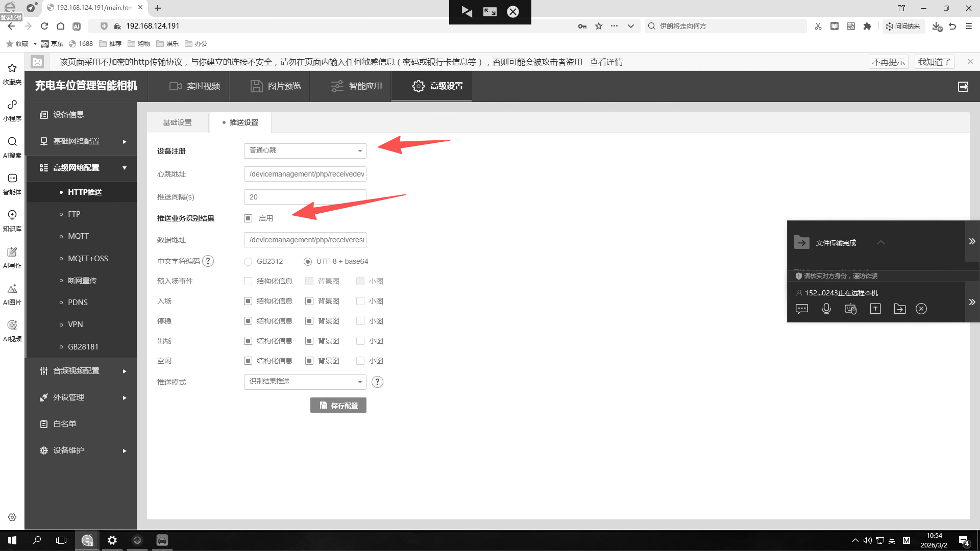Collapse 高级网络配置 in the sidebar
The height and width of the screenshot is (551, 980).
(x=82, y=168)
